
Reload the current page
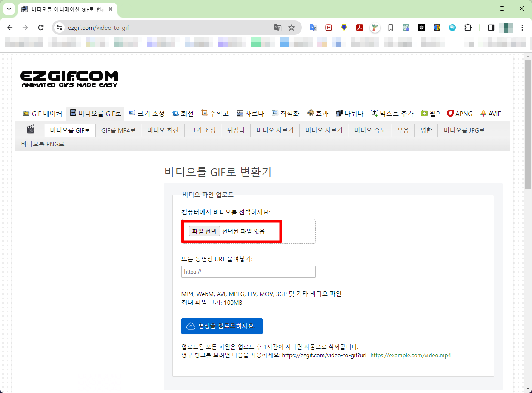[41, 28]
